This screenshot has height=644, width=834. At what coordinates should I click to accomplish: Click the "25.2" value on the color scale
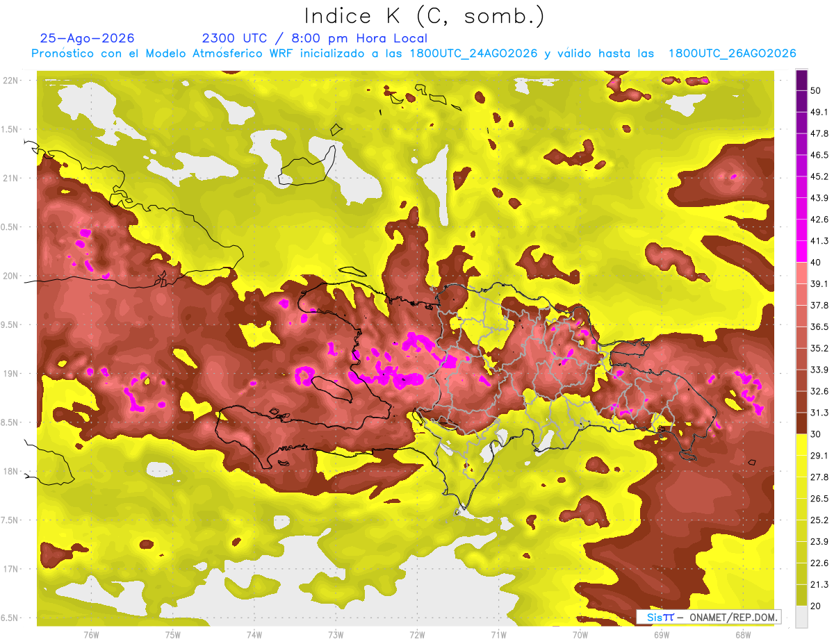(819, 520)
